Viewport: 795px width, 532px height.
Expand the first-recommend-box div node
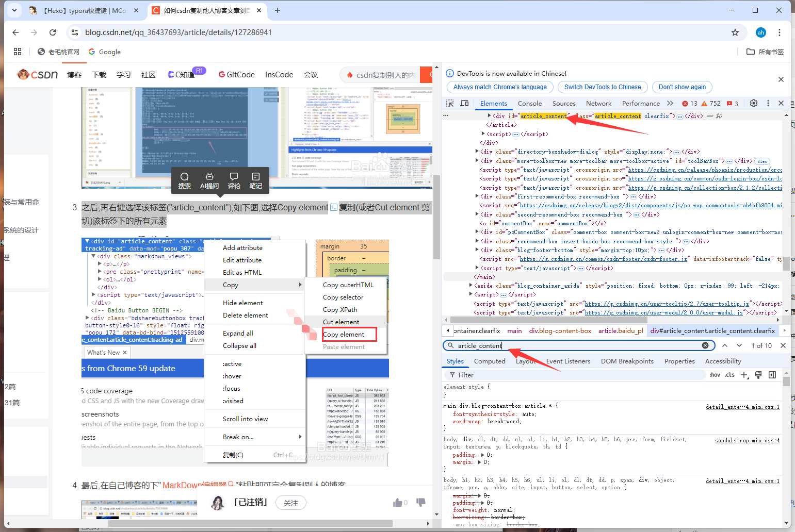pyautogui.click(x=477, y=196)
